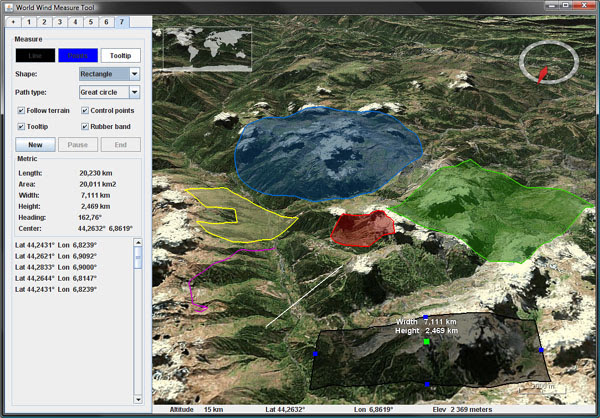Start a New measurement
Viewport: 600px width, 418px height.
[x=35, y=145]
